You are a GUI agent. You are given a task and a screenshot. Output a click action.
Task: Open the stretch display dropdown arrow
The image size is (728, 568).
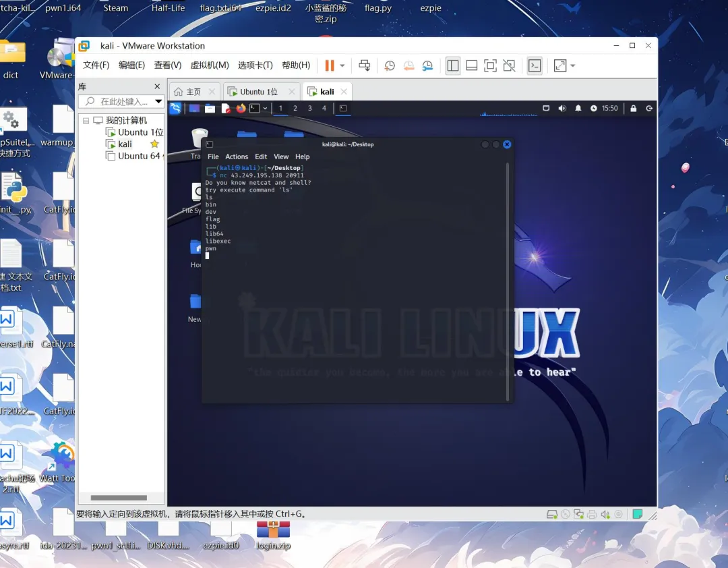point(573,66)
